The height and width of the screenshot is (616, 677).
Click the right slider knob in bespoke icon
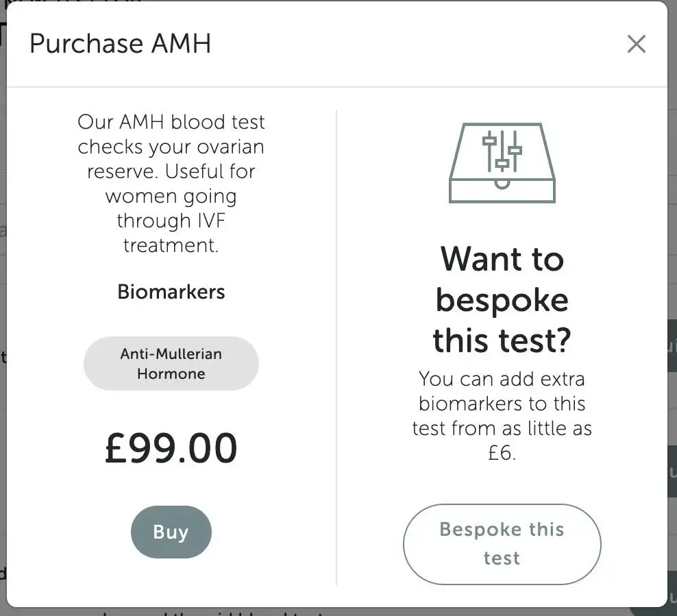515,149
